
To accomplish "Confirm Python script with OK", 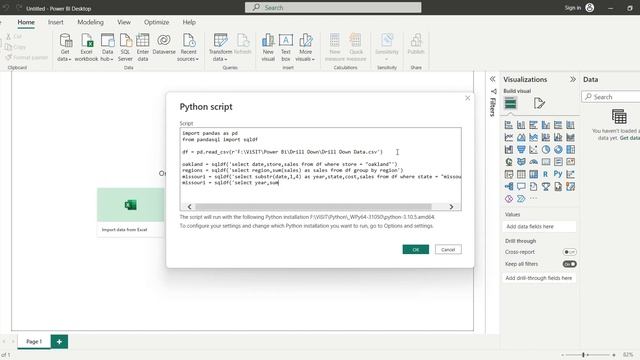I will click(416, 249).
